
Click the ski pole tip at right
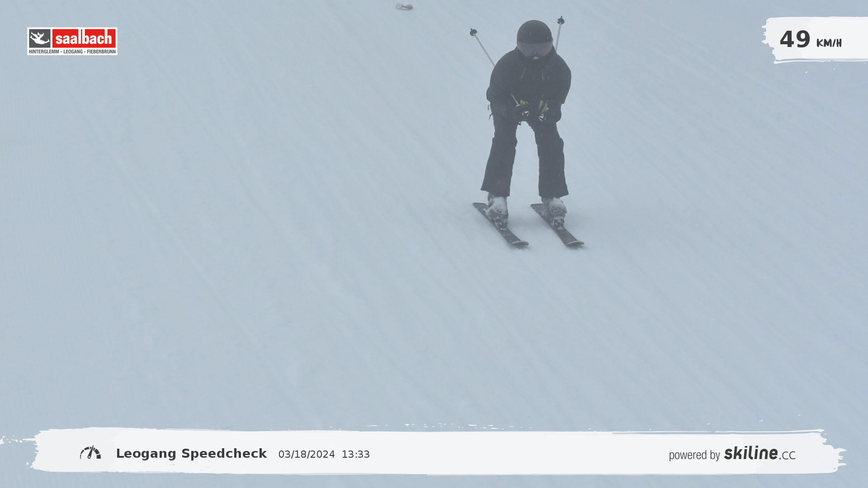[561, 20]
